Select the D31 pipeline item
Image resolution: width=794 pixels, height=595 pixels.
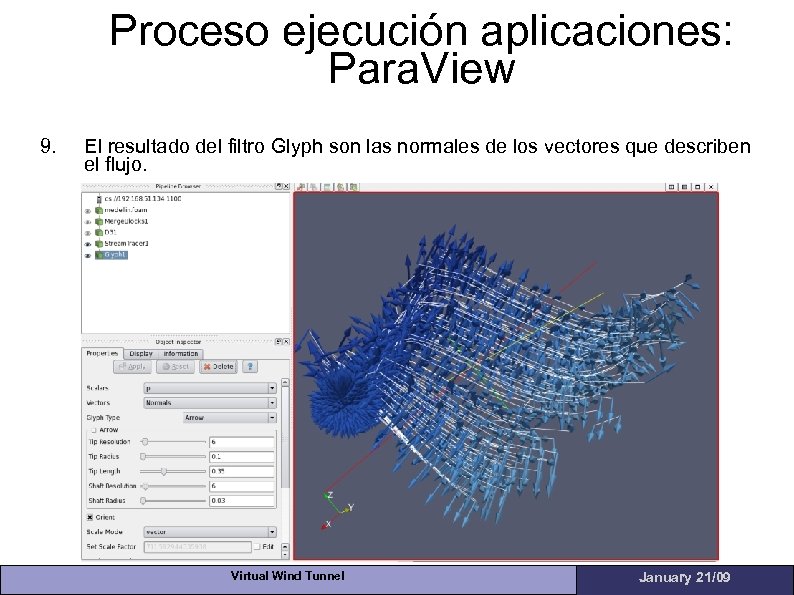pos(110,232)
